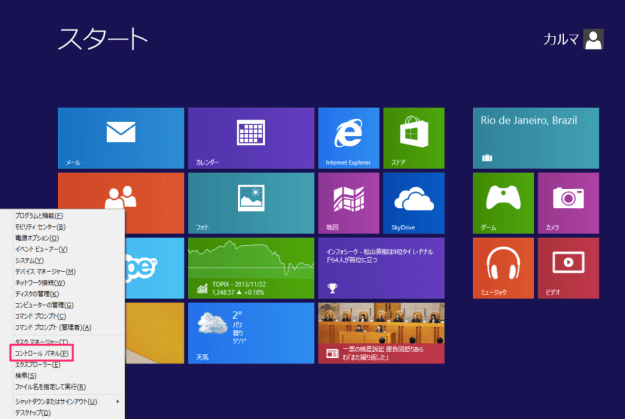Open the フォト (Photos) tile
625x419 pixels.
(x=251, y=203)
